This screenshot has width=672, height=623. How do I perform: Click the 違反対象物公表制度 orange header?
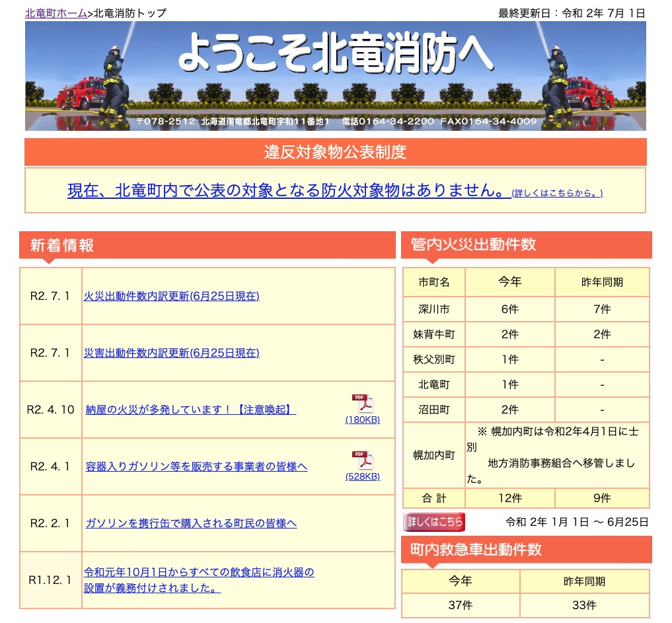(335, 152)
